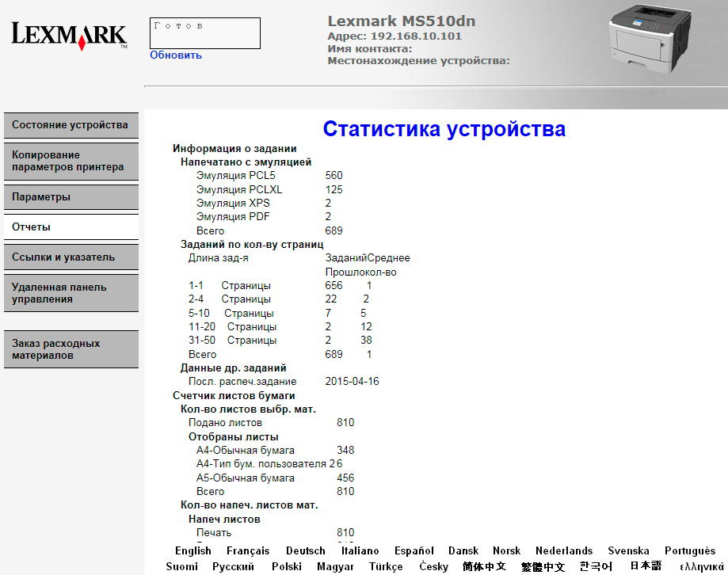
Task: Open Копирование параметров принтера
Action: click(x=71, y=161)
